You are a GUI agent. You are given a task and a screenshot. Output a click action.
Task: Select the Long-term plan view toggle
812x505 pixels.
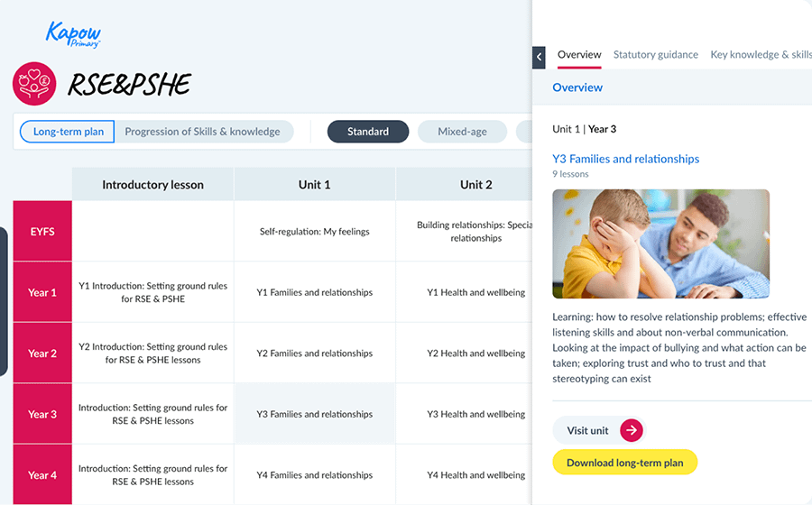69,132
